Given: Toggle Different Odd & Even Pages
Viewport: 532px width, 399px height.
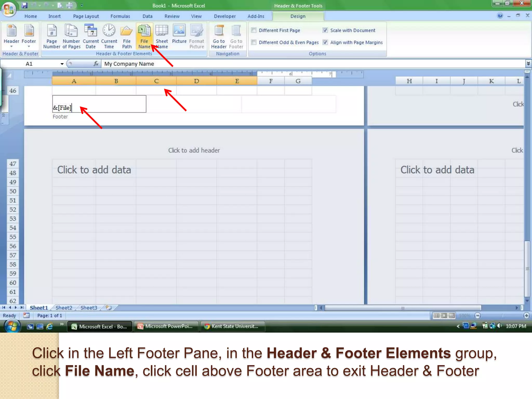Looking at the screenshot, I should (x=254, y=42).
